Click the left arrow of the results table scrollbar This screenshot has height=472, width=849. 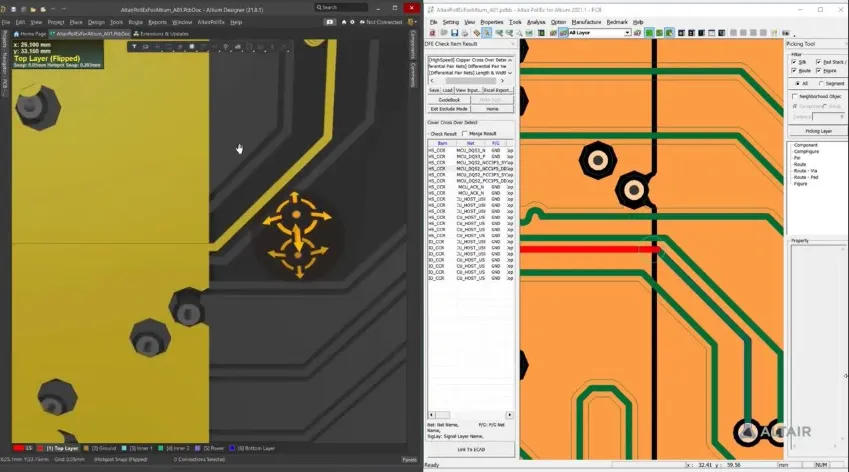click(x=432, y=415)
